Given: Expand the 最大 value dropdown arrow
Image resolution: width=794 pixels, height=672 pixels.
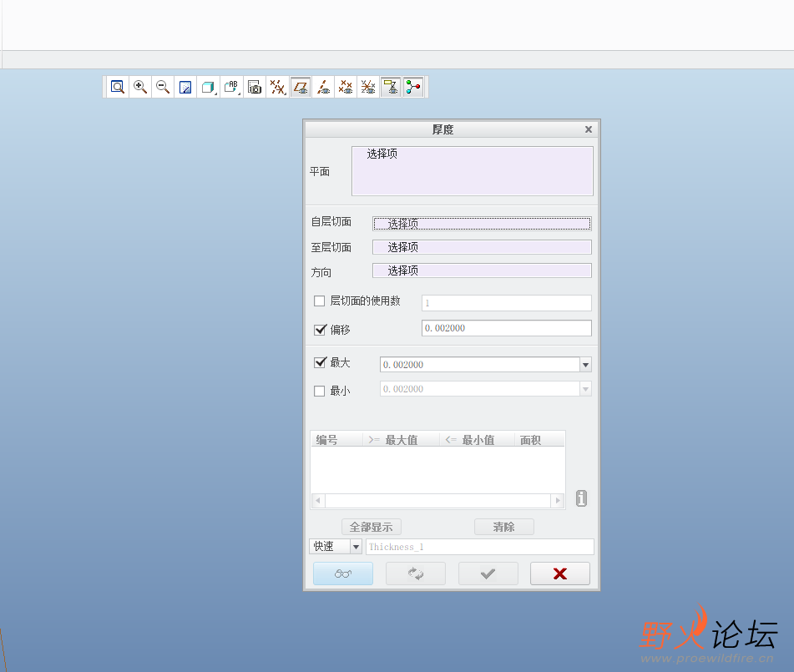Looking at the screenshot, I should (585, 365).
